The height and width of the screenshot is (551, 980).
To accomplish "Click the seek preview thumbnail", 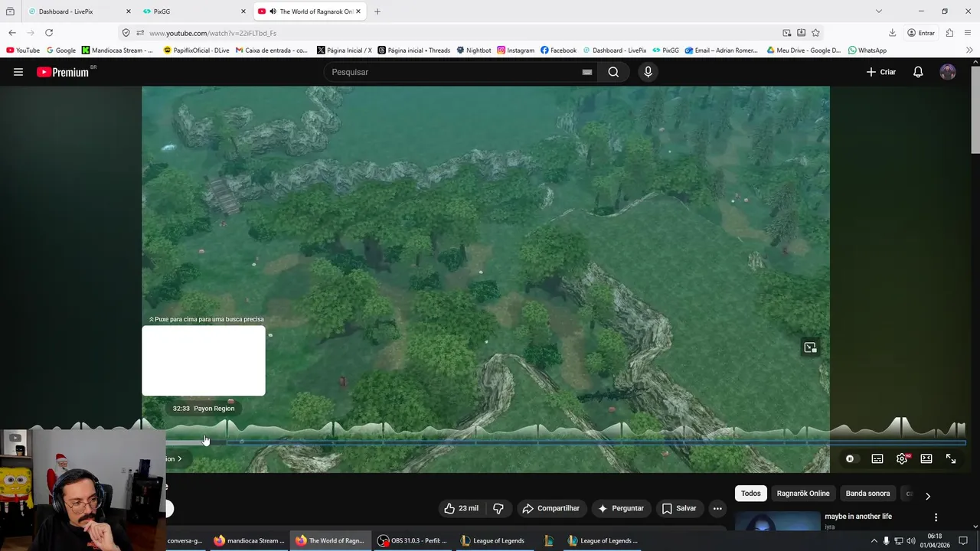I will [x=204, y=360].
